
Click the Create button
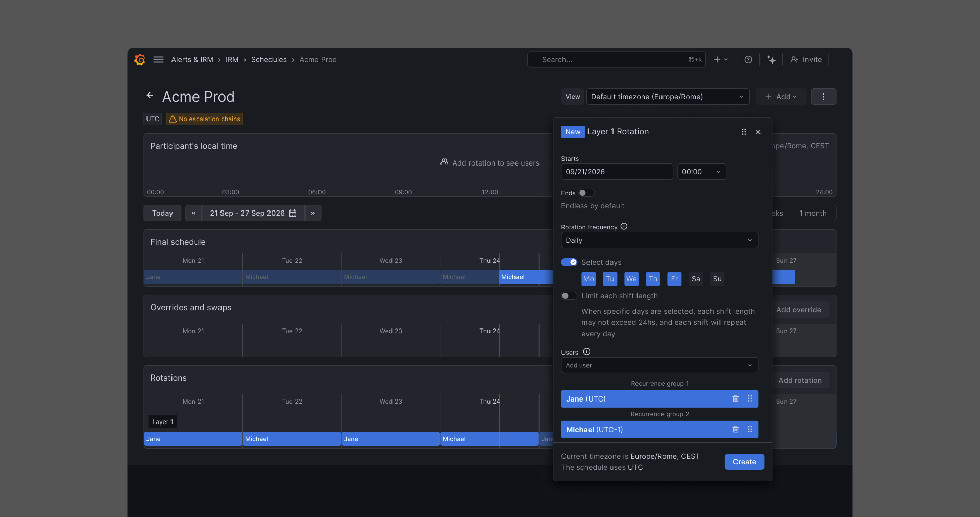(x=744, y=462)
